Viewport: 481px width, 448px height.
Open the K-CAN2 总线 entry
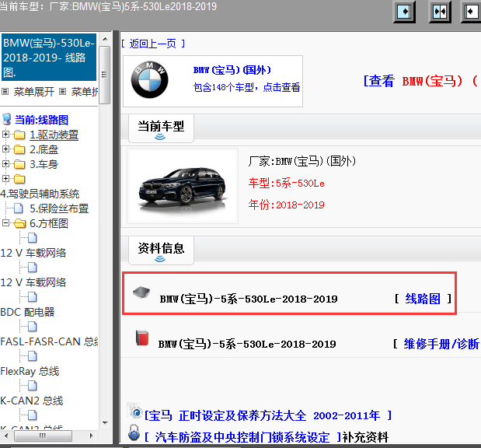(x=32, y=401)
